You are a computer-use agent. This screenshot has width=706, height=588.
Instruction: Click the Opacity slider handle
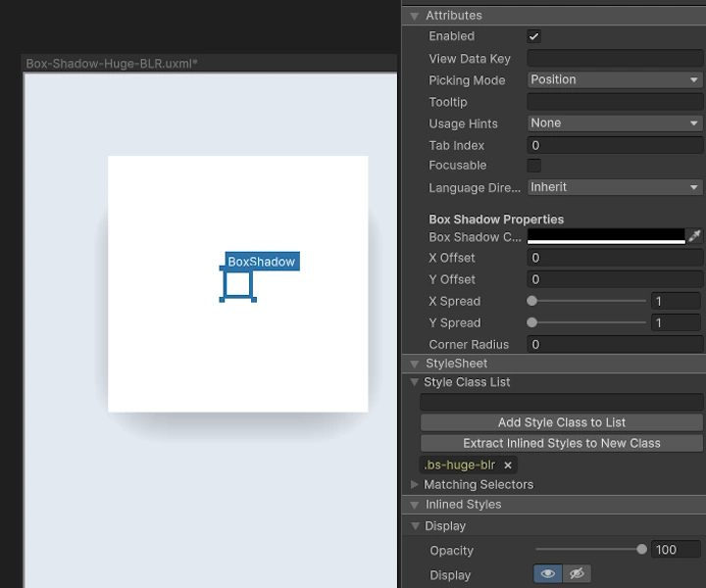point(641,550)
